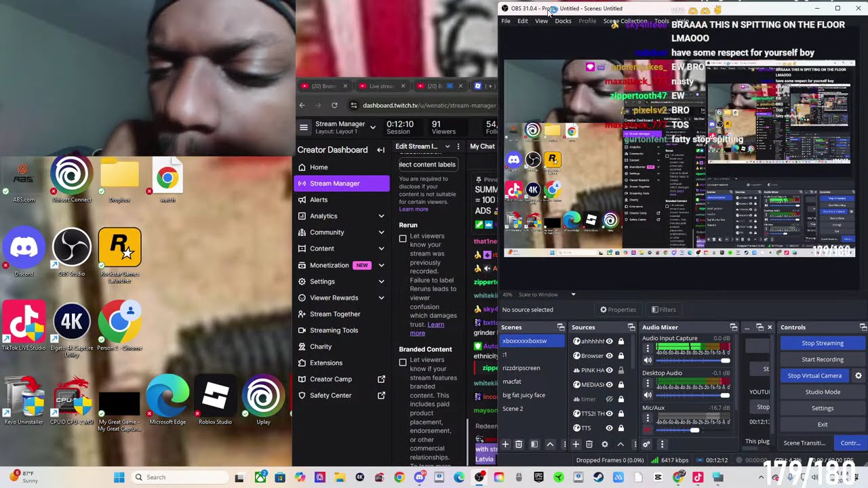
Task: Open the OBS File menu
Action: coord(506,21)
